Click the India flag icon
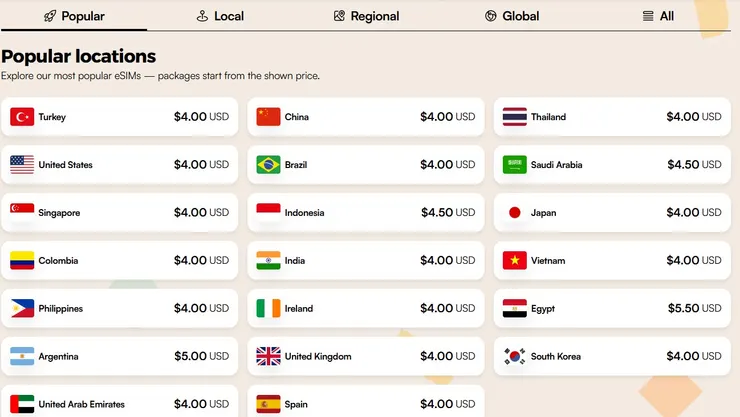The image size is (740, 417). 268,261
